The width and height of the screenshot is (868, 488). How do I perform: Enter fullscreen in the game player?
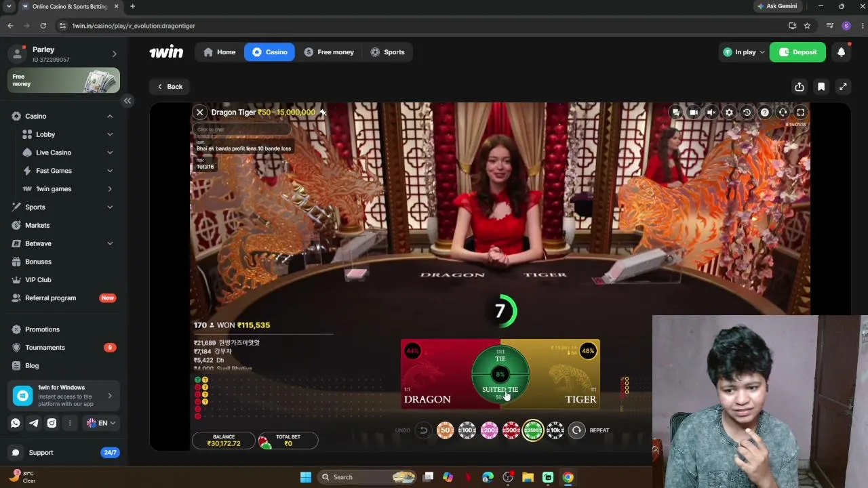coord(800,113)
